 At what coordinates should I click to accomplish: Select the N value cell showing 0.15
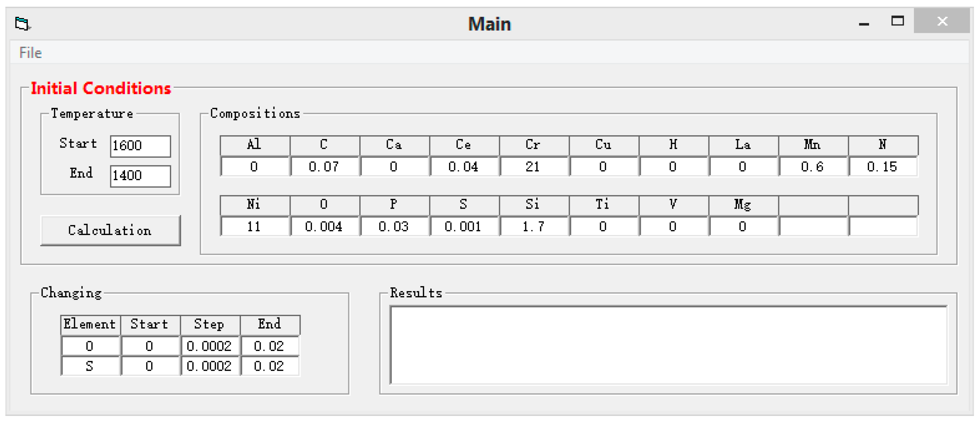882,166
